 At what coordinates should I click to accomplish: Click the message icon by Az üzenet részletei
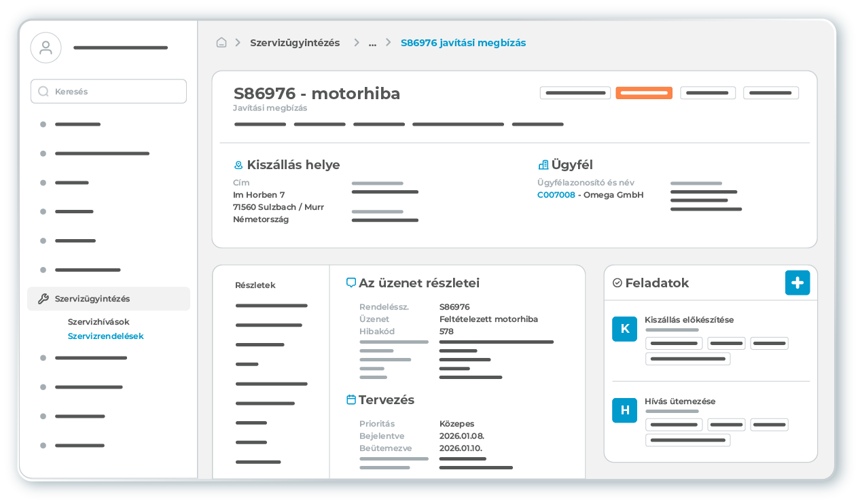click(x=351, y=283)
